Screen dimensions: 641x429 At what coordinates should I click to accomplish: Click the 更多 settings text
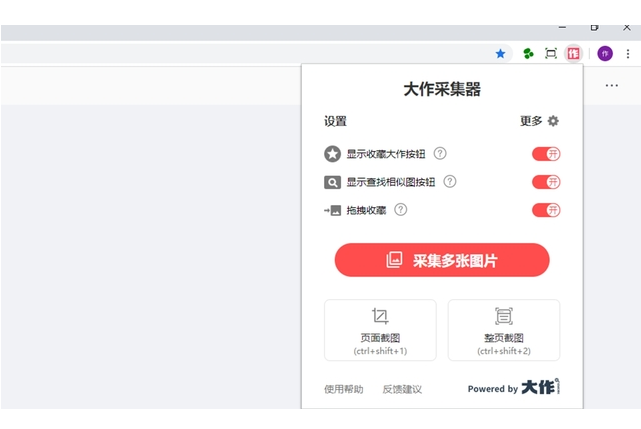point(531,121)
